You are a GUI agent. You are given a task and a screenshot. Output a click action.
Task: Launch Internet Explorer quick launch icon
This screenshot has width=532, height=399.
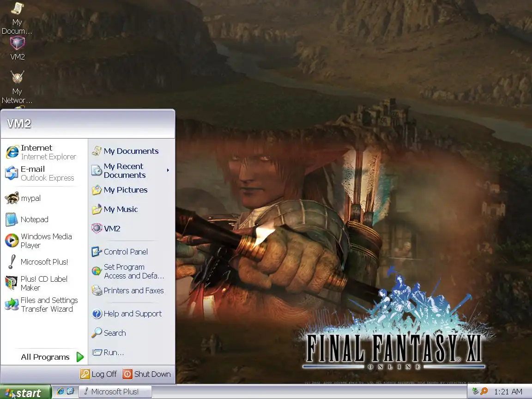[60, 392]
